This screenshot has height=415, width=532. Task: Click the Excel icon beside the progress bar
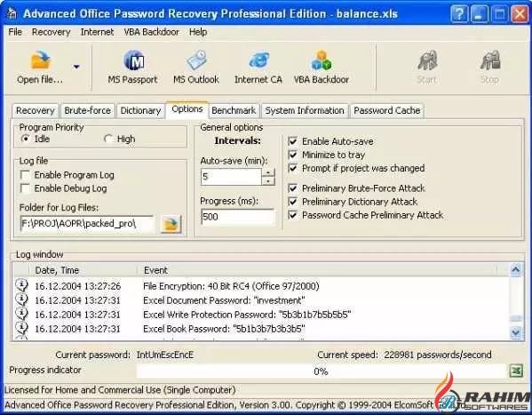516,371
